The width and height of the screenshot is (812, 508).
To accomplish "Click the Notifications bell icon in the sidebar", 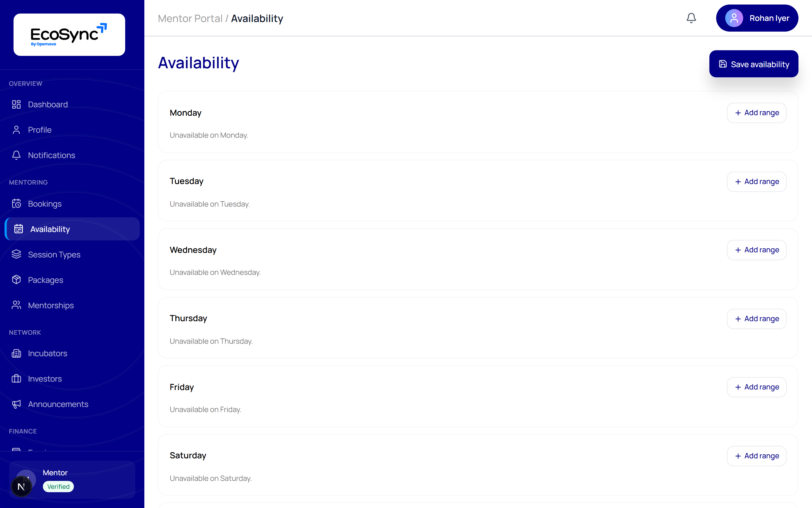I will coord(16,155).
